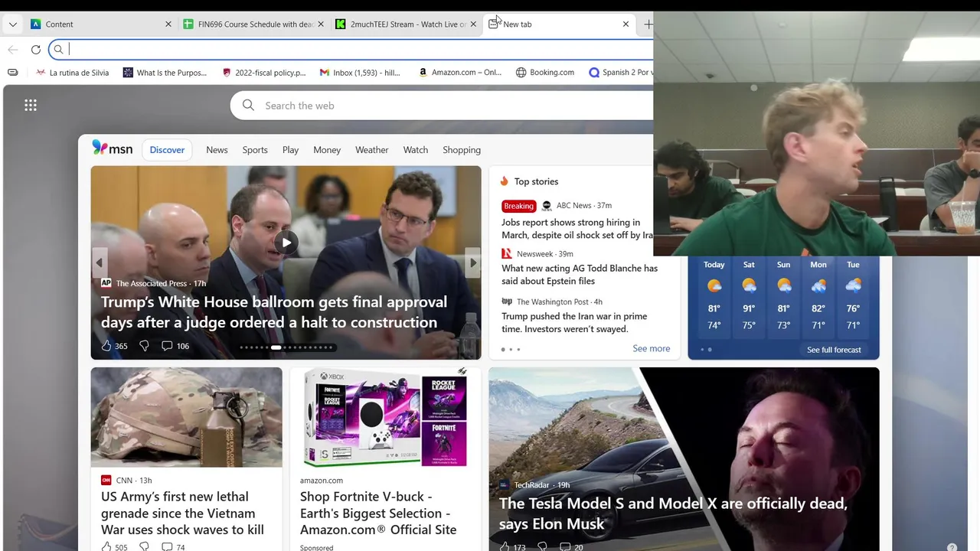Focus the browser address bar
The image size is (980, 551).
[x=352, y=50]
